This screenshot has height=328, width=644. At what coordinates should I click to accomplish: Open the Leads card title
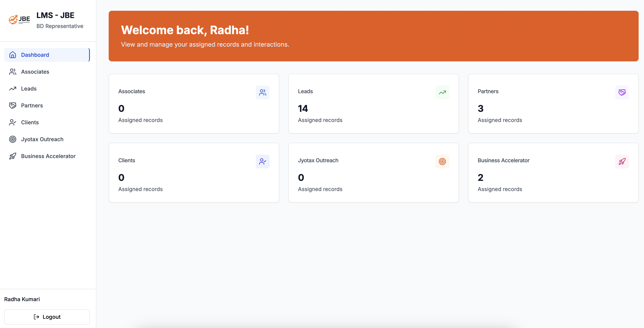click(x=305, y=91)
